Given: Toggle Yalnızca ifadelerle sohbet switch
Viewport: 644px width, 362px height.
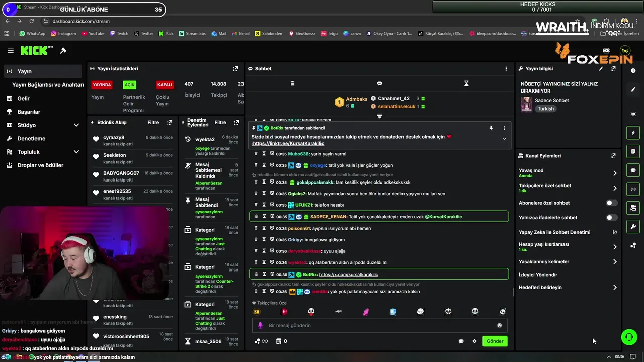Looking at the screenshot, I should pyautogui.click(x=611, y=218).
